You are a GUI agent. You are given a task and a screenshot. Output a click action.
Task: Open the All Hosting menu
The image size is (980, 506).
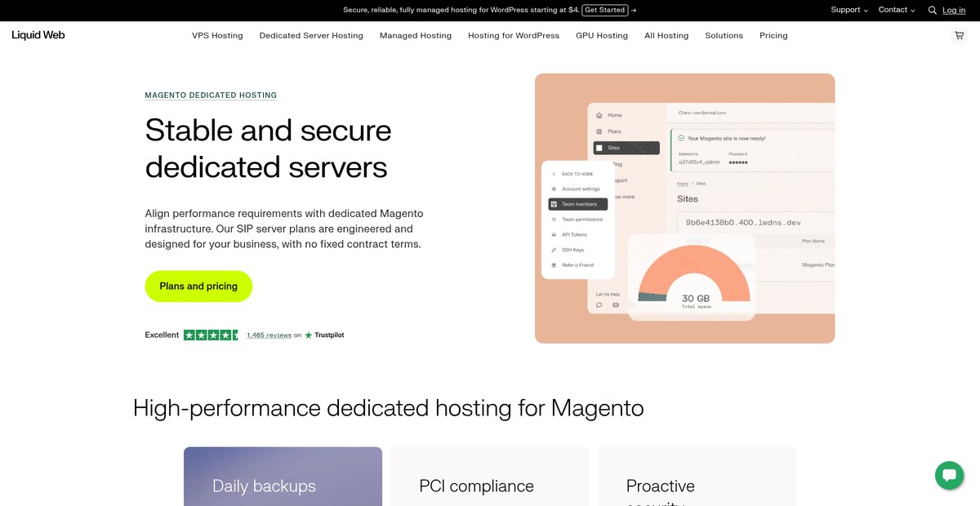666,36
